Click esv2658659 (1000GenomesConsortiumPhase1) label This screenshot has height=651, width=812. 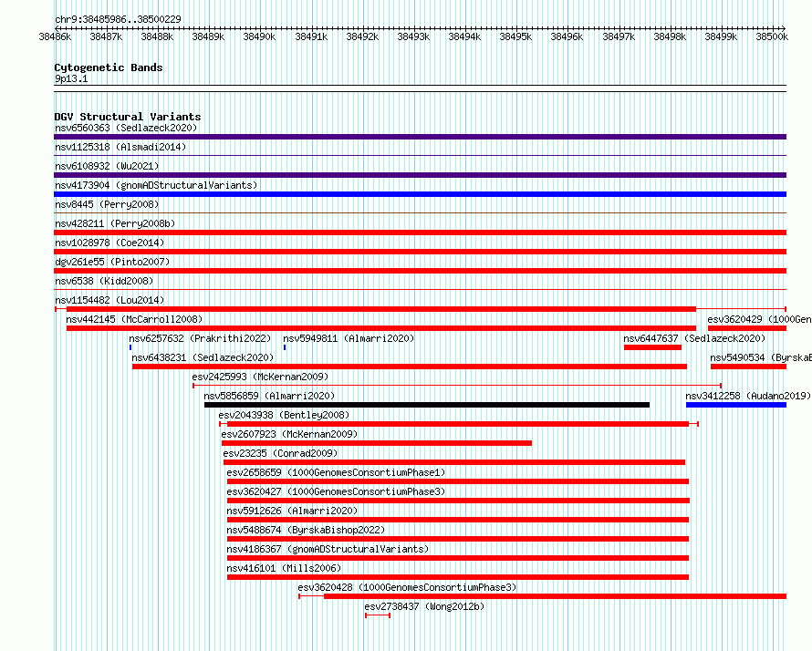(336, 472)
